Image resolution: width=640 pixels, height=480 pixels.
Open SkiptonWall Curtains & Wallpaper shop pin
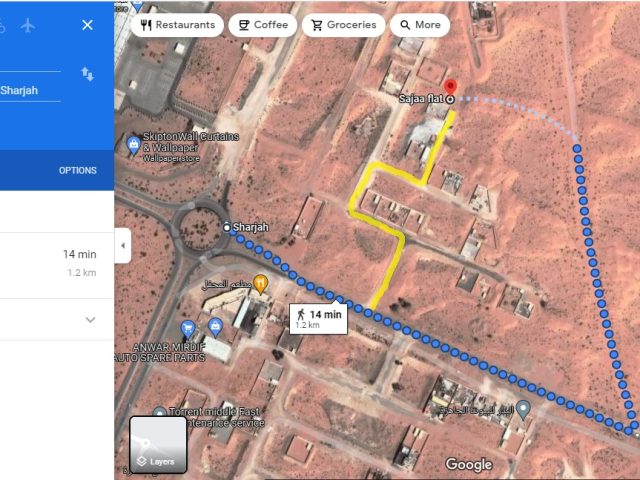pos(133,146)
